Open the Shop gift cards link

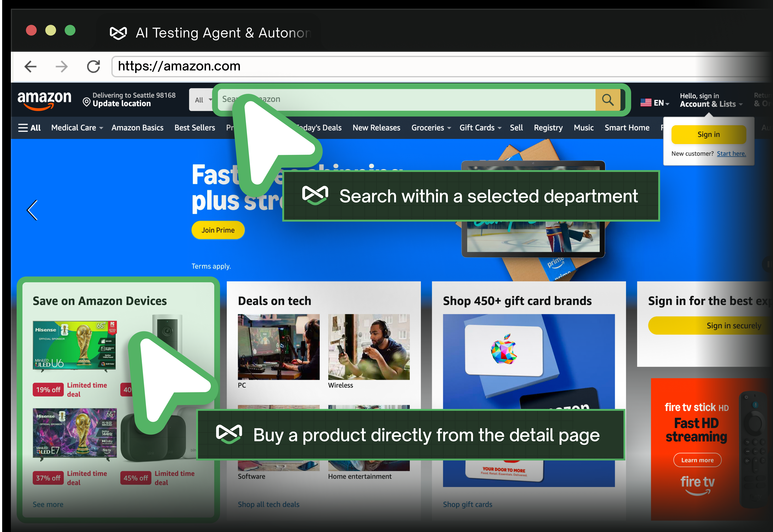click(x=467, y=504)
